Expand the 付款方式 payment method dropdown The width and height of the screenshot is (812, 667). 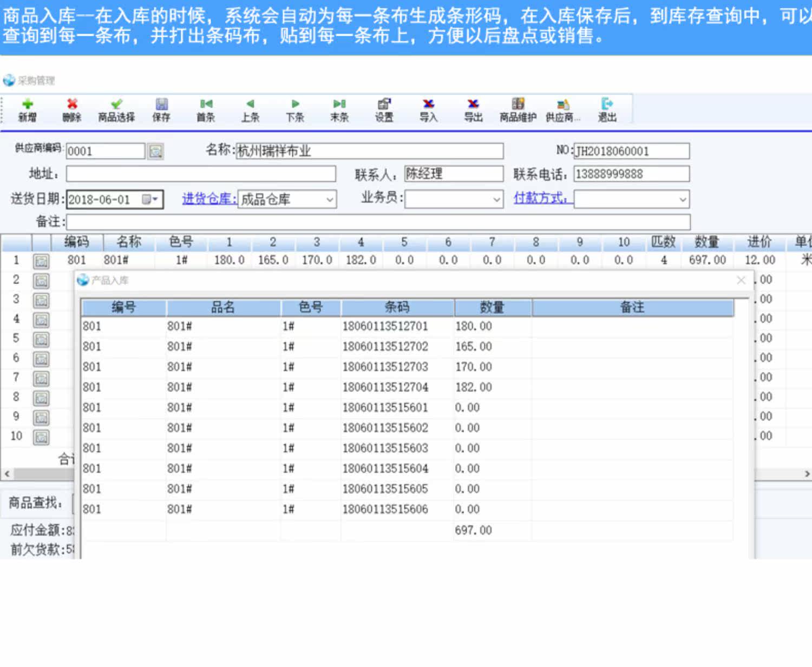(x=683, y=200)
